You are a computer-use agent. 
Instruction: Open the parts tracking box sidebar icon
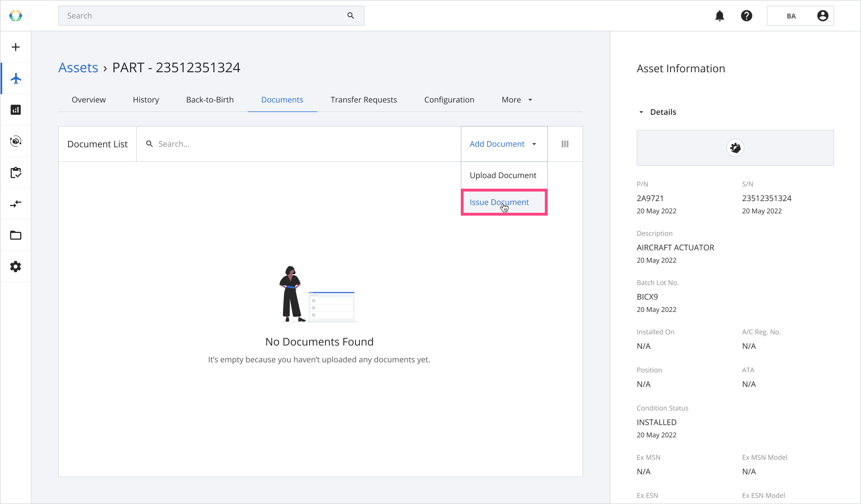tap(16, 141)
